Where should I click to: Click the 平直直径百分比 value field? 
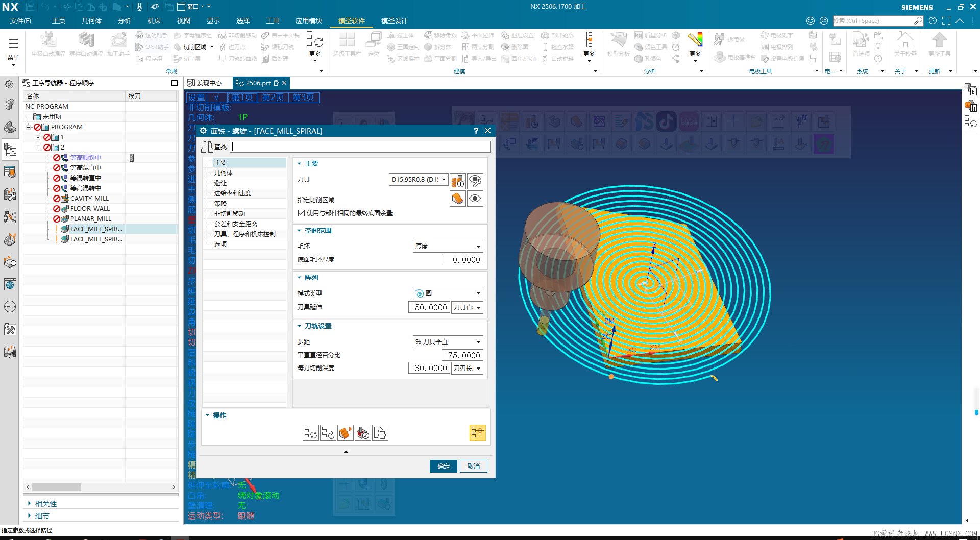462,355
